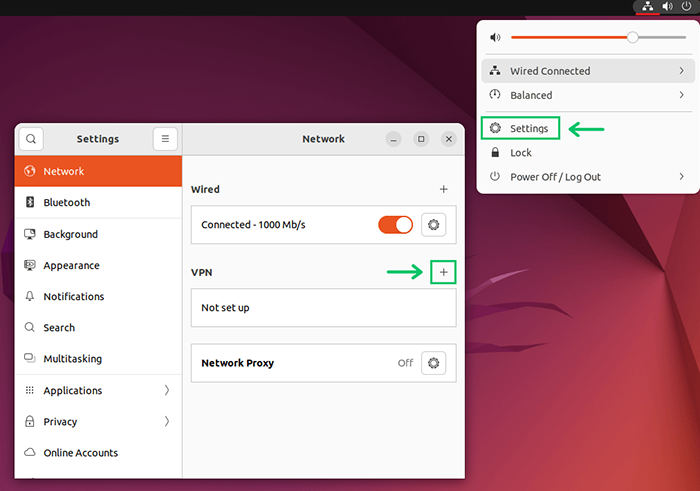Click the volume icon in top bar
The image size is (700, 491).
(667, 6)
